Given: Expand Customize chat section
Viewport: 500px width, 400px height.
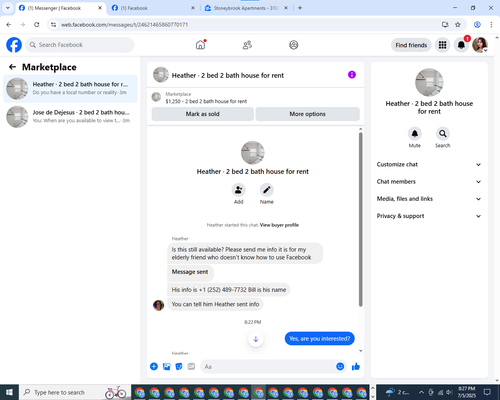Looking at the screenshot, I should pyautogui.click(x=429, y=164).
